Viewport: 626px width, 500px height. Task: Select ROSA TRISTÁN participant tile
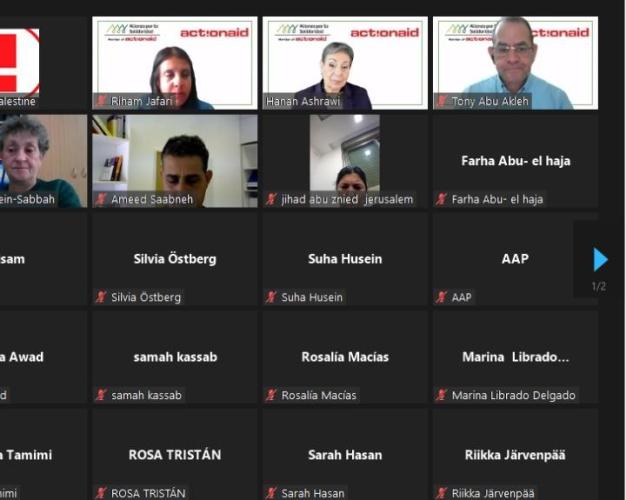[175, 454]
